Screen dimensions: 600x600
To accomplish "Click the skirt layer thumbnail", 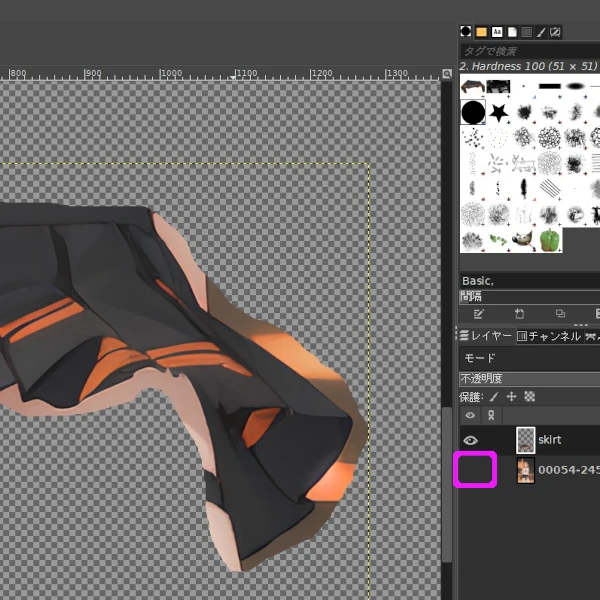I will coord(526,440).
